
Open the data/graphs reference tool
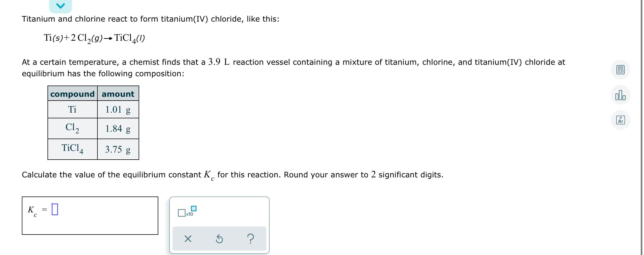(x=621, y=95)
